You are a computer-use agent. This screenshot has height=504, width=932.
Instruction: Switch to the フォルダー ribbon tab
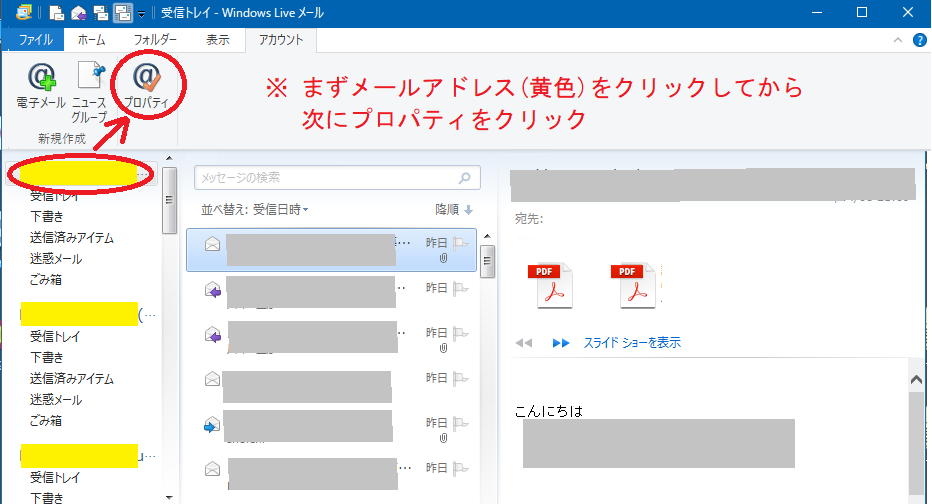coord(155,40)
